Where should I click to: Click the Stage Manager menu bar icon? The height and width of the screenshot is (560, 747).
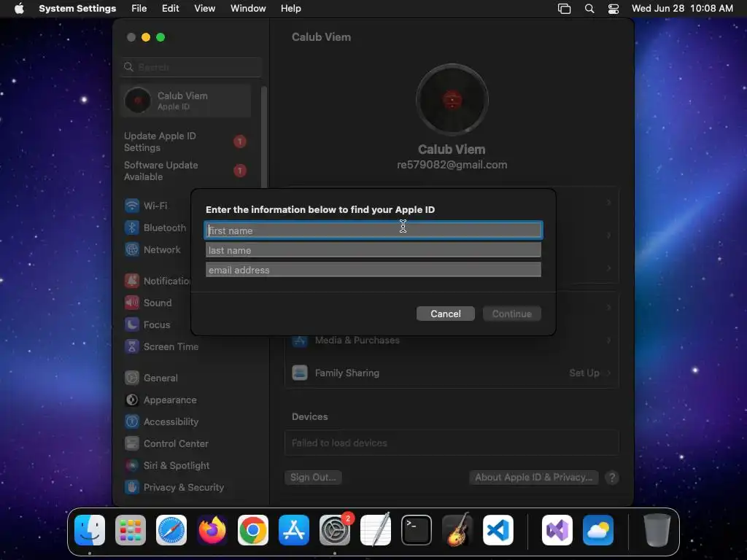(564, 9)
